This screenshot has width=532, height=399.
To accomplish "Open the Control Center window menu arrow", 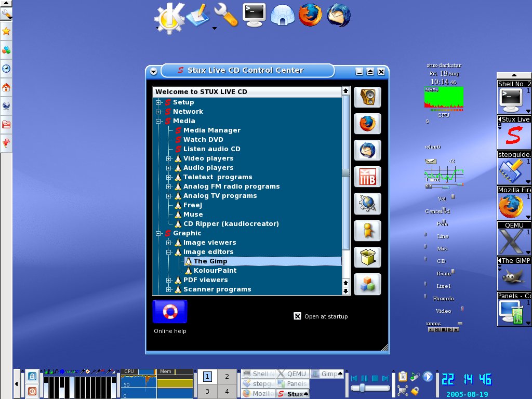I will [154, 72].
